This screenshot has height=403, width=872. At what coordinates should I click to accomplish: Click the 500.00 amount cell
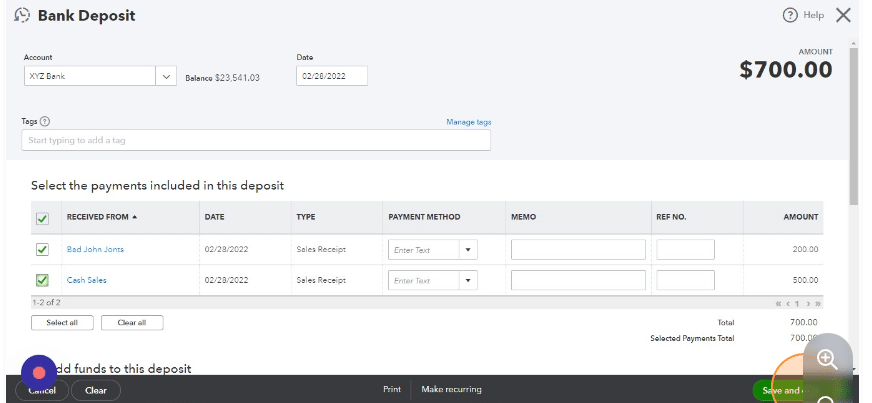pyautogui.click(x=805, y=280)
